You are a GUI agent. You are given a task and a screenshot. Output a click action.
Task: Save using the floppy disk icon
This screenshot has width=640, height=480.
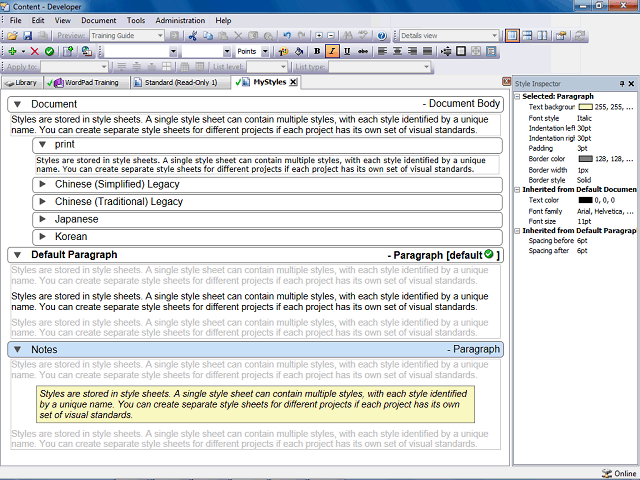pos(27,36)
